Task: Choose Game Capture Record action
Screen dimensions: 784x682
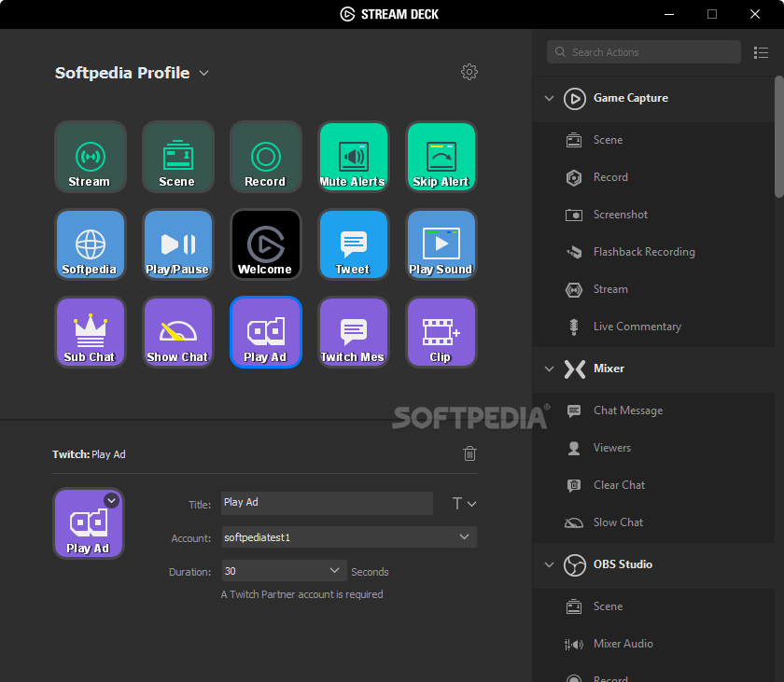Action: [654, 177]
